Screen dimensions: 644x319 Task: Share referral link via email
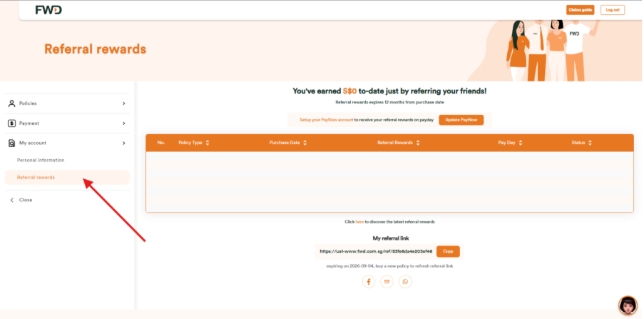tap(387, 282)
